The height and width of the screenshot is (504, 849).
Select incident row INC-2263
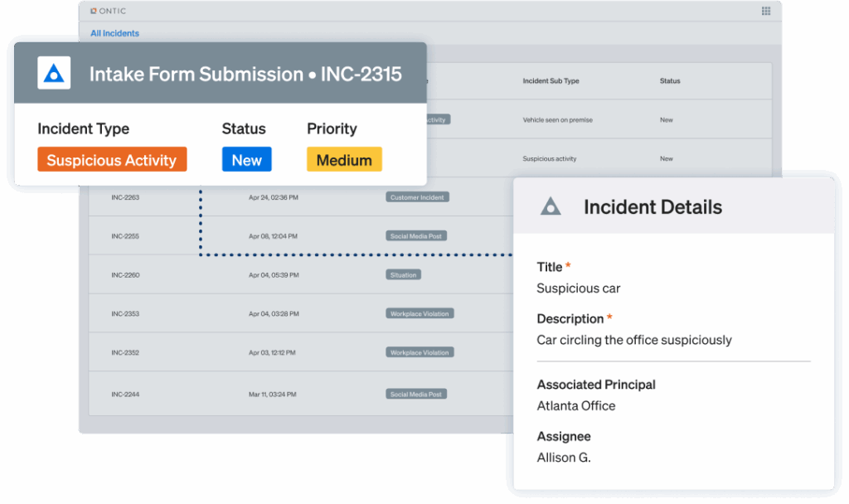point(301,197)
